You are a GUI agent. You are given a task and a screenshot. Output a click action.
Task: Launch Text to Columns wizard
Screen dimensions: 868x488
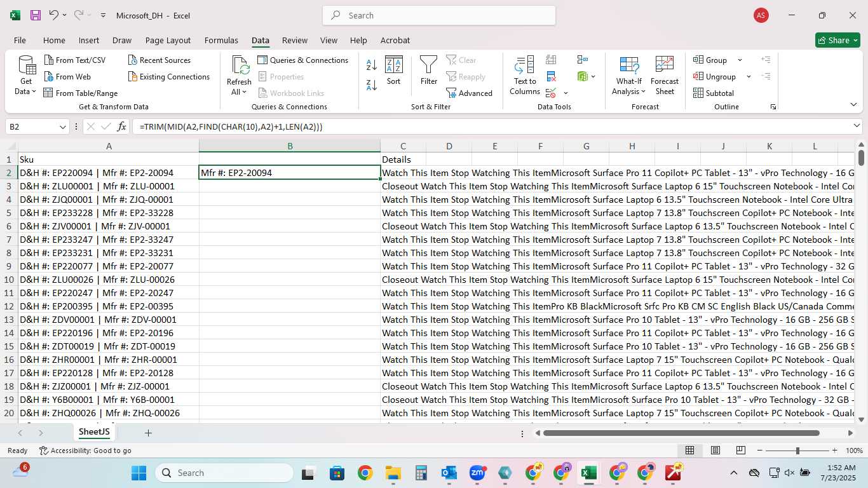tap(525, 76)
